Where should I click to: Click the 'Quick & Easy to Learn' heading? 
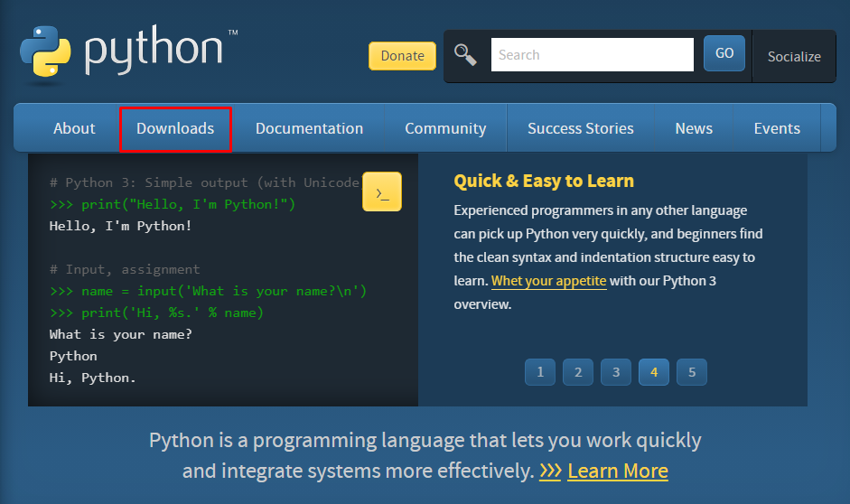point(544,181)
